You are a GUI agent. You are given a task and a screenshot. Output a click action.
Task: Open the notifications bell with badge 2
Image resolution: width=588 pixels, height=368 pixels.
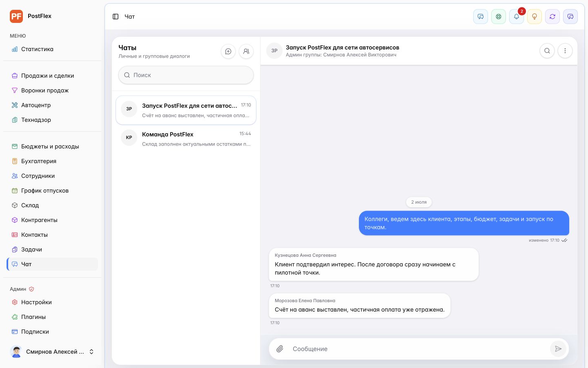[x=517, y=17]
